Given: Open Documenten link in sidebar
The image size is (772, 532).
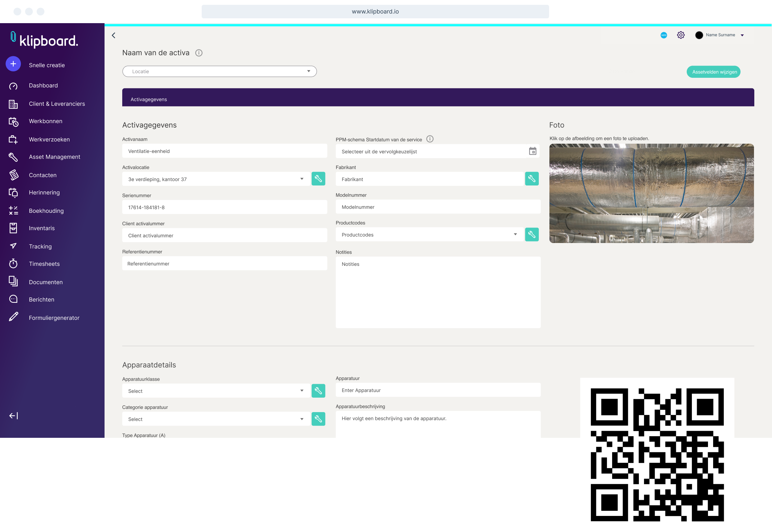Looking at the screenshot, I should 46,282.
